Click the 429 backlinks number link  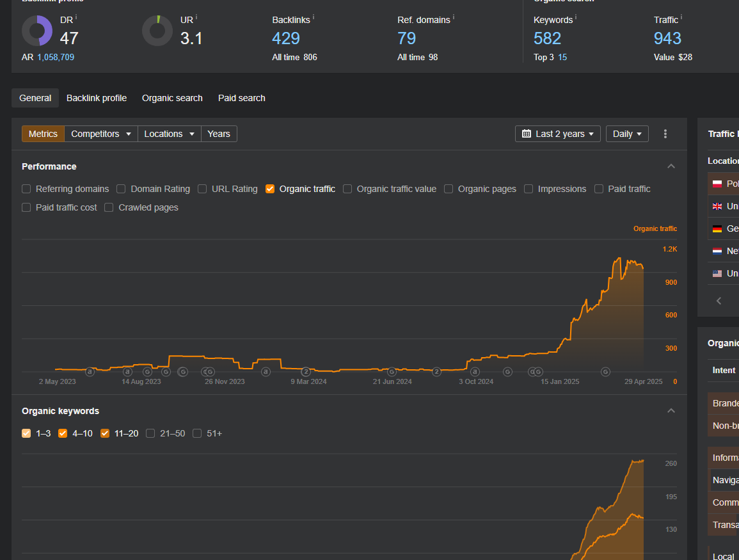click(x=286, y=38)
